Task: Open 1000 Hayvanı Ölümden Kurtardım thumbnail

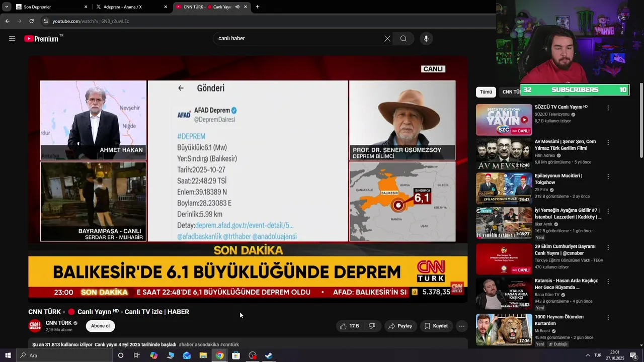Action: 504,329
